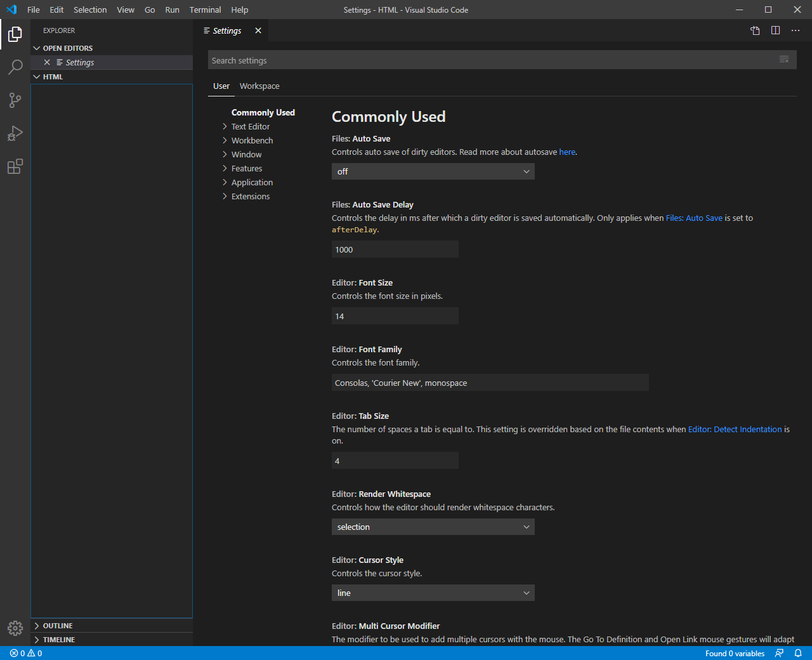812x660 pixels.
Task: Open the Source Control view
Action: (x=15, y=100)
